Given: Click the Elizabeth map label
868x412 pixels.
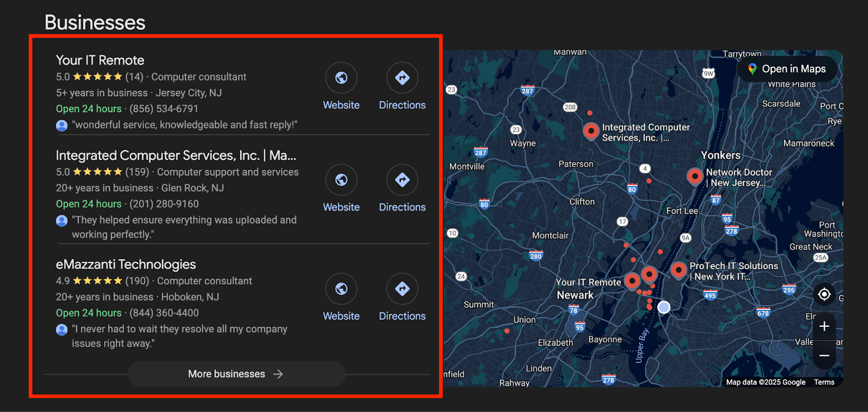Looking at the screenshot, I should 555,343.
